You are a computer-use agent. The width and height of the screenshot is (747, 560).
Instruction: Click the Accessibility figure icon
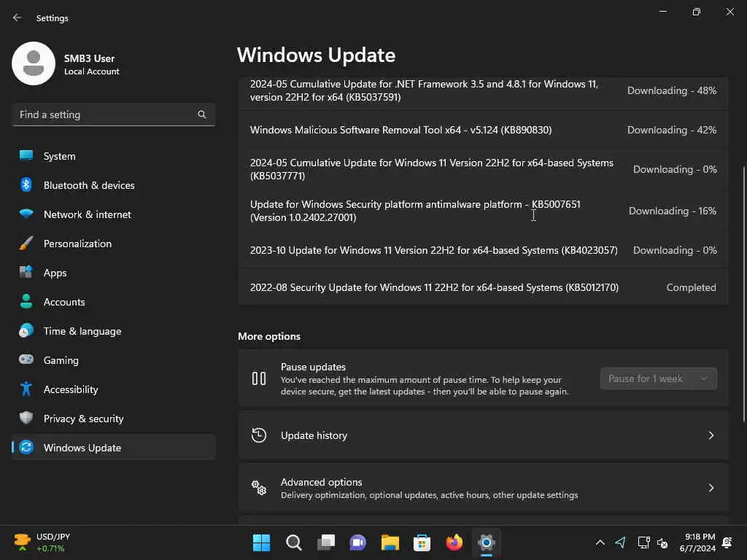coord(26,389)
